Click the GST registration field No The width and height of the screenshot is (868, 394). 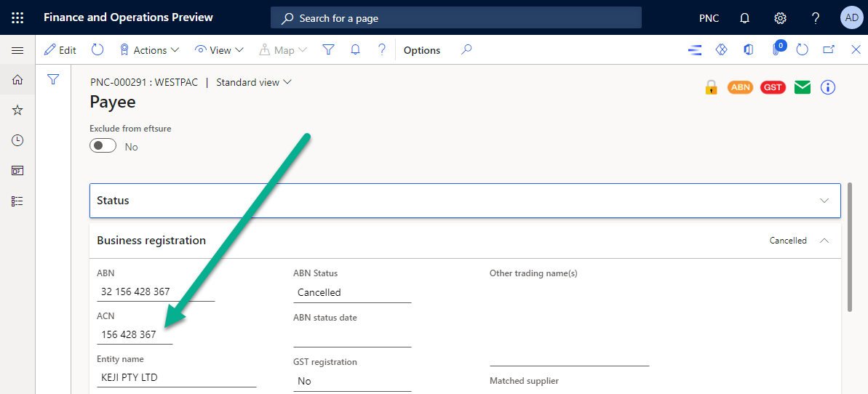tap(352, 381)
